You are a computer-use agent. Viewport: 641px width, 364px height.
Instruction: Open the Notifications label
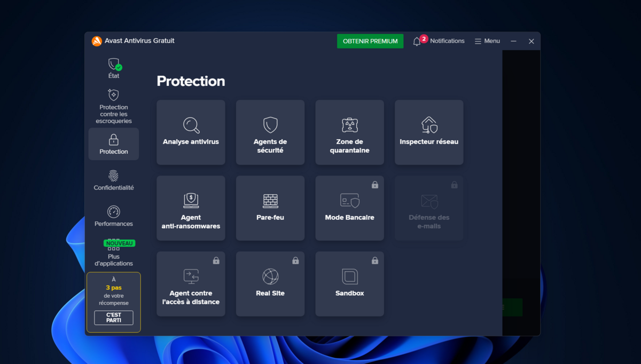coord(447,41)
